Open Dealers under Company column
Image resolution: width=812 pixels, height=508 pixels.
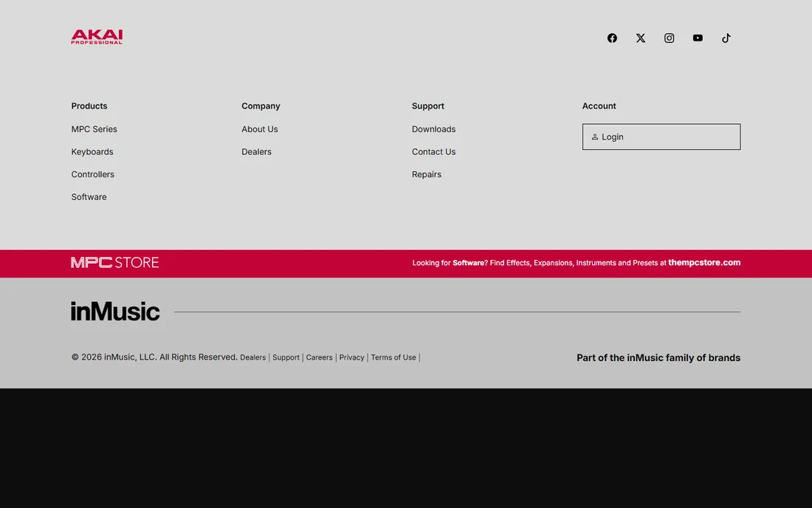click(x=256, y=151)
